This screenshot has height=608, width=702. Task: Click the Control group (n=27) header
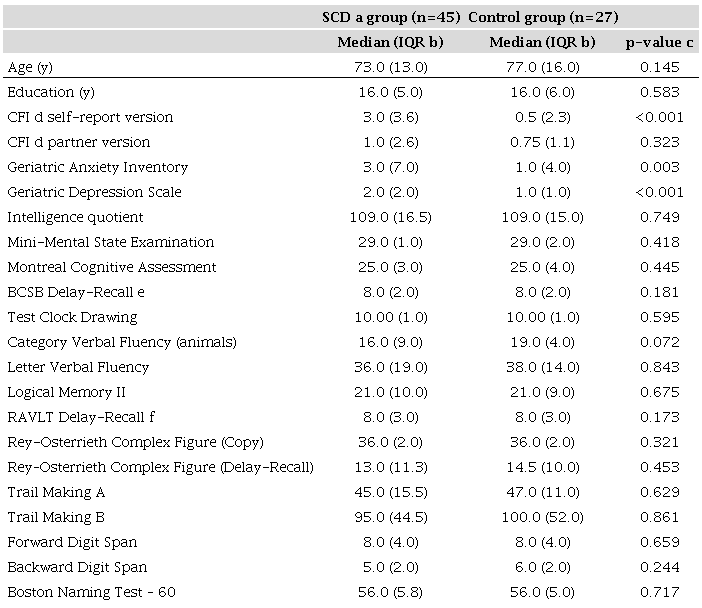click(543, 17)
